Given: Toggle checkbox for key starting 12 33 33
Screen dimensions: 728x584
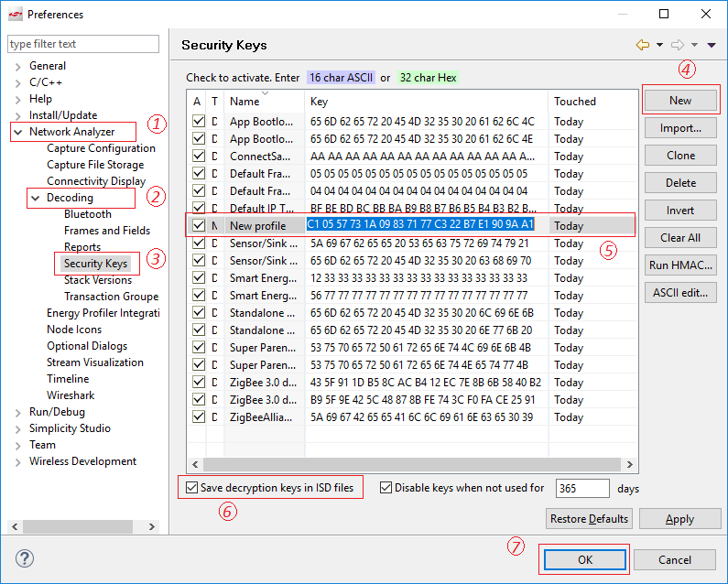Looking at the screenshot, I should pyautogui.click(x=199, y=277).
